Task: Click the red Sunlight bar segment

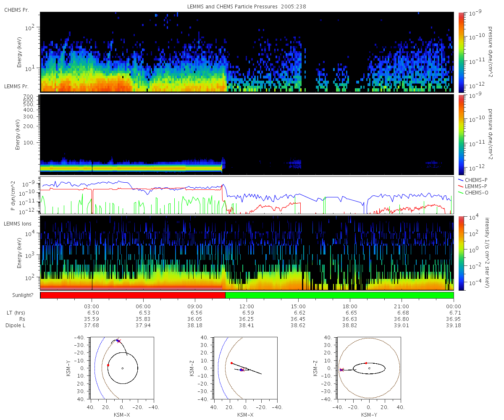Action: point(133,295)
